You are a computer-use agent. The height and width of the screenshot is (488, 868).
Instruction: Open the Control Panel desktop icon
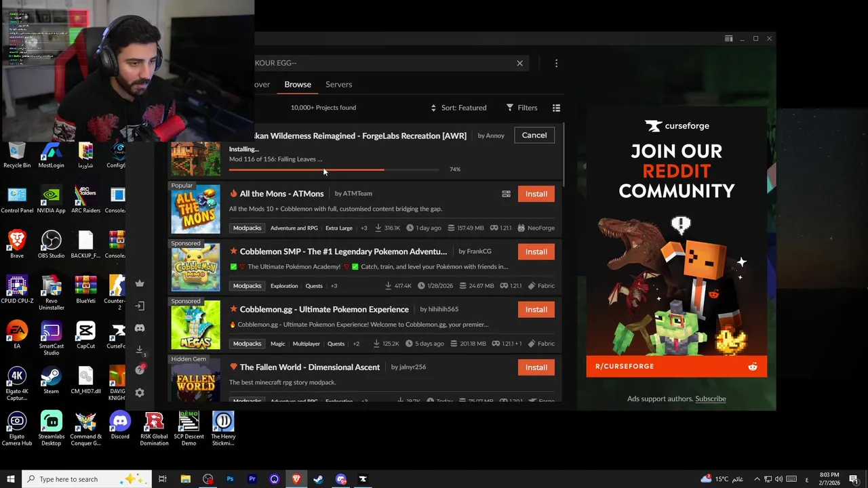click(17, 201)
